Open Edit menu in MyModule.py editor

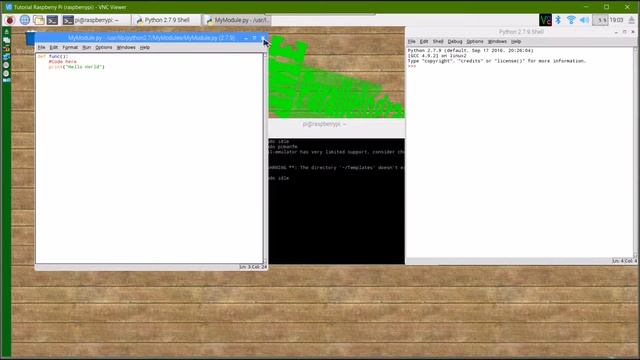tap(53, 47)
